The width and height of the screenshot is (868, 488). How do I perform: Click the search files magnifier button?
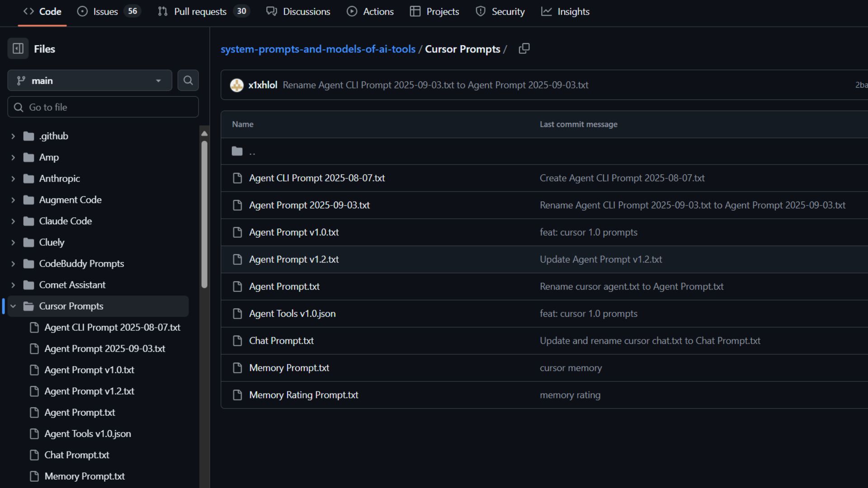[188, 80]
